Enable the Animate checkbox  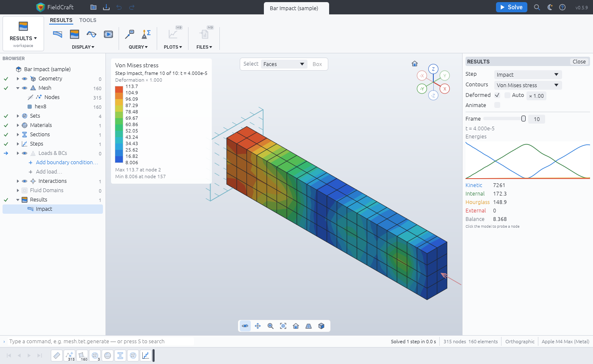[497, 105]
